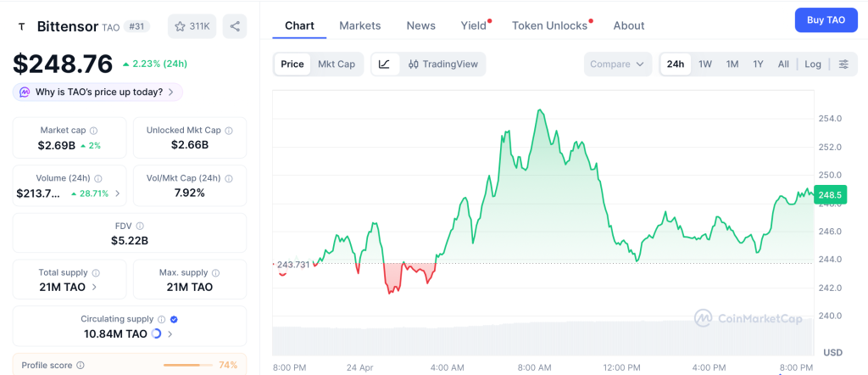This screenshot has width=868, height=375.
Task: Toggle the Log scale option
Action: [x=813, y=64]
